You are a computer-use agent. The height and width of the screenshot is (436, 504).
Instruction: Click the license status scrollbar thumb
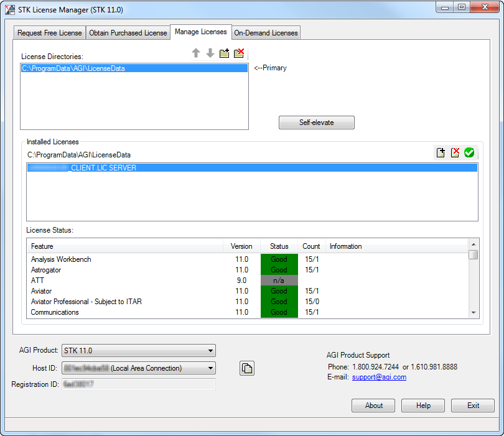click(473, 255)
